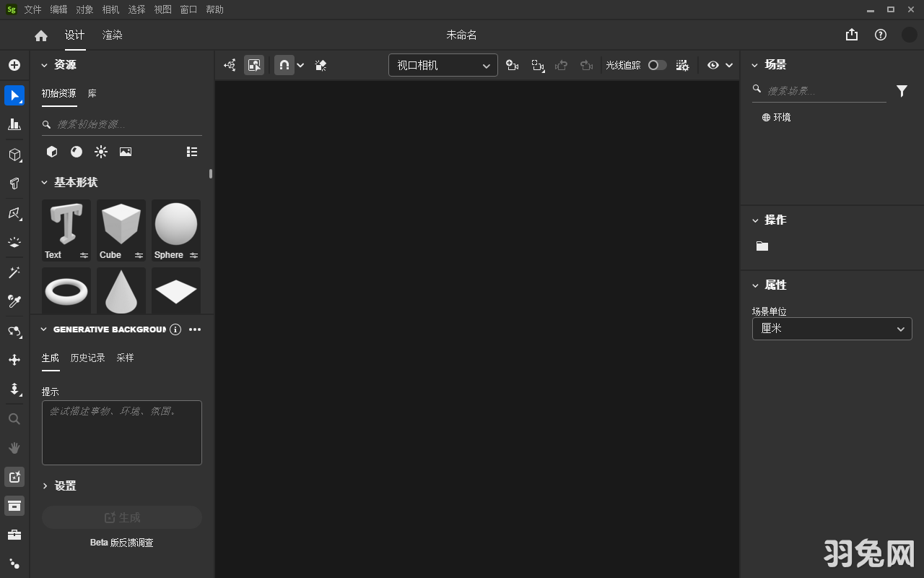Click the folder icon in the 操作 panel
924x578 pixels.
point(762,246)
